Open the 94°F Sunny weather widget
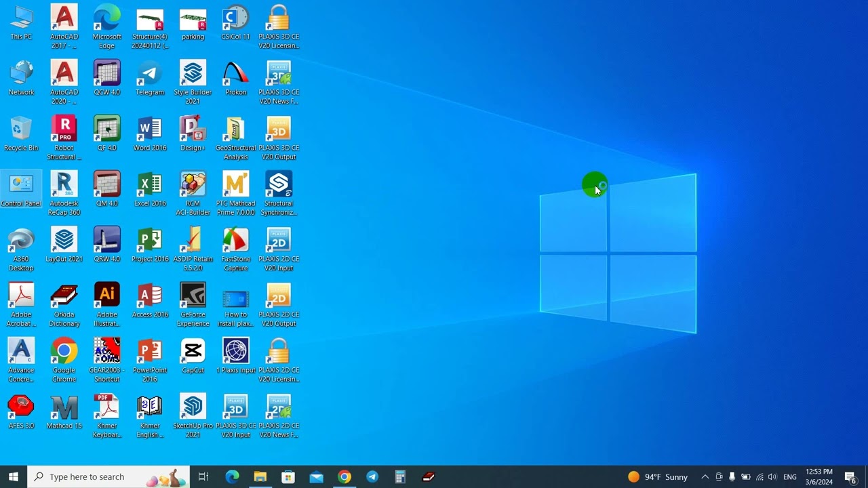868x488 pixels. coord(658,476)
